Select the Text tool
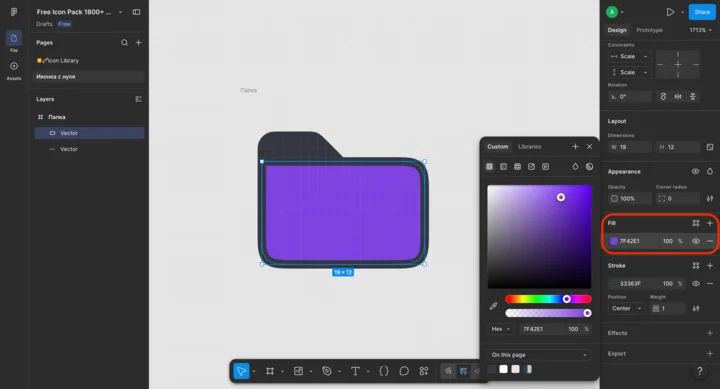 click(355, 371)
